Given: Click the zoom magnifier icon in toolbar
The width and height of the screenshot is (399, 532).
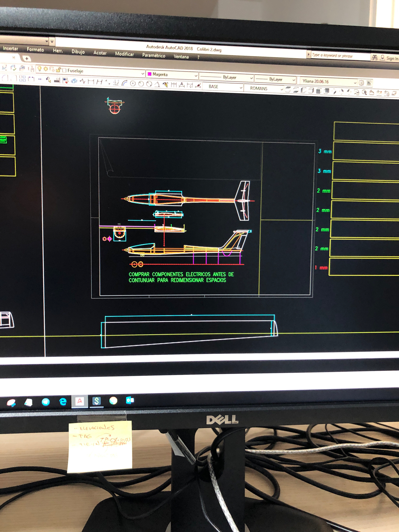Looking at the screenshot, I should [364, 92].
